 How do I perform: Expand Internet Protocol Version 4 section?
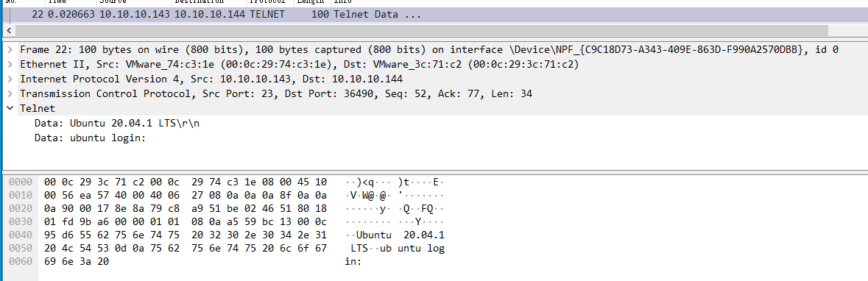(10, 79)
